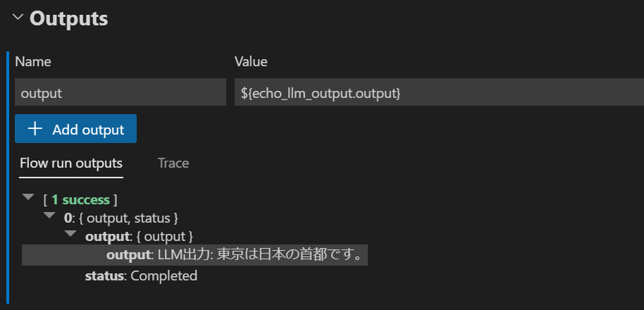Collapse the item 0 disclosure triangle
This screenshot has width=644, height=310.
click(x=49, y=216)
